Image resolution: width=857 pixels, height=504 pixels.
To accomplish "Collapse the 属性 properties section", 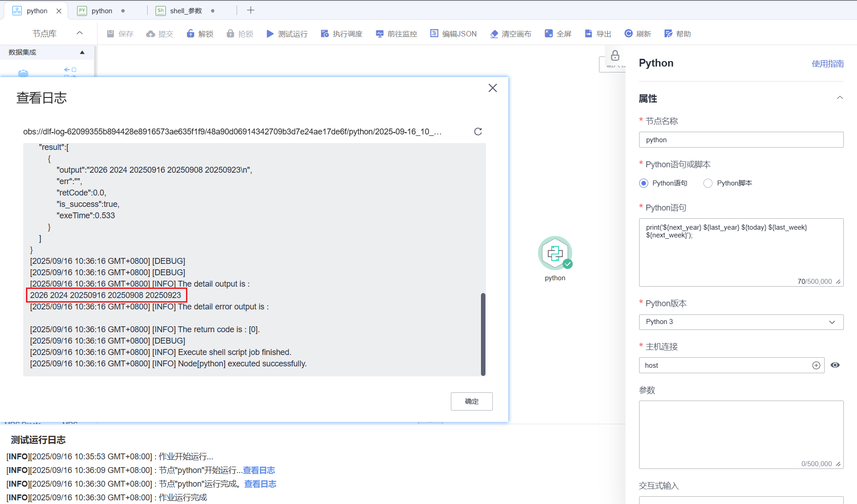I will pyautogui.click(x=840, y=98).
